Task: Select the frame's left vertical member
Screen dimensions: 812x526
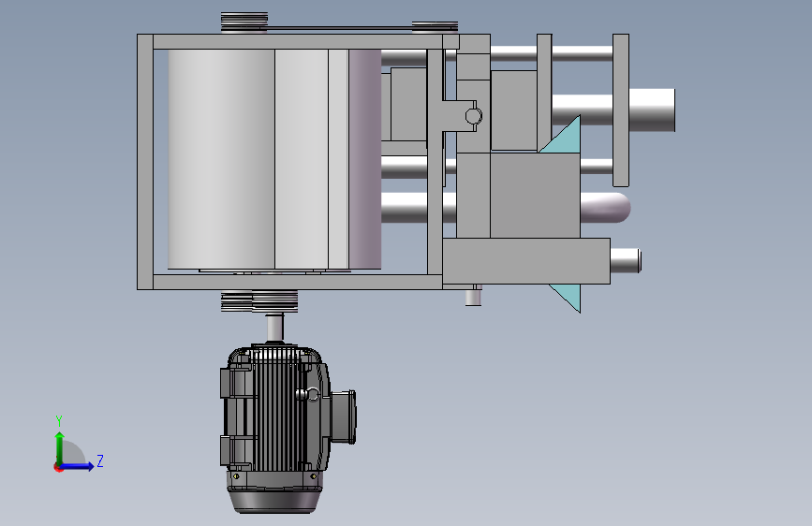Action: click(x=145, y=162)
